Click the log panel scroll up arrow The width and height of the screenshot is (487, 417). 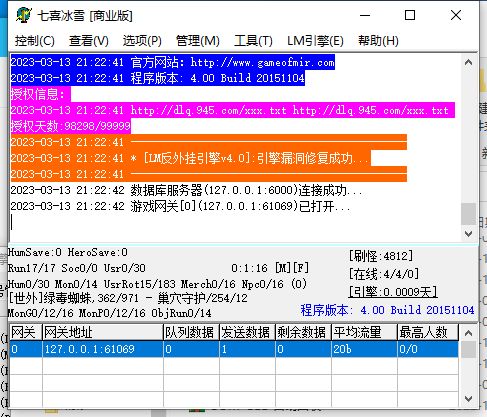(468, 62)
